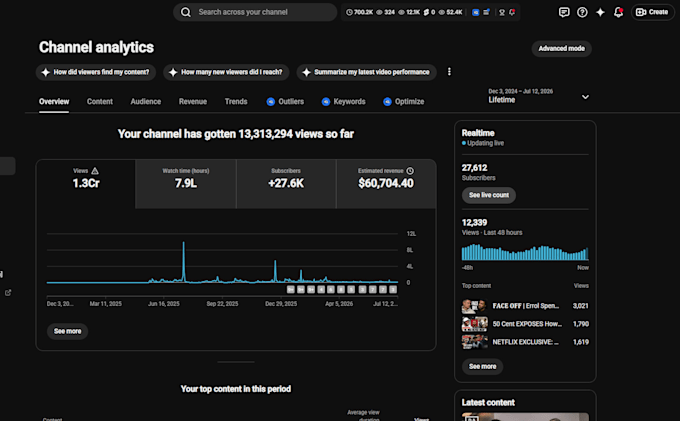Click the 'Dec 29, 2025' axis label
Viewport: 680px width, 421px height.
point(281,304)
